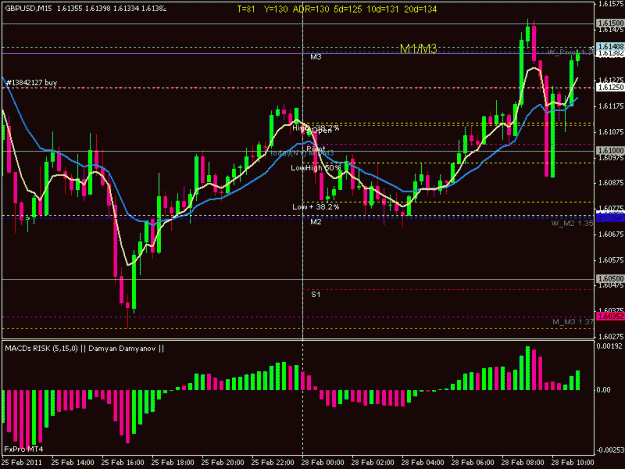This screenshot has width=625, height=469.
Task: Click the 28 Feb 06:00 time label
Action: pos(473,462)
